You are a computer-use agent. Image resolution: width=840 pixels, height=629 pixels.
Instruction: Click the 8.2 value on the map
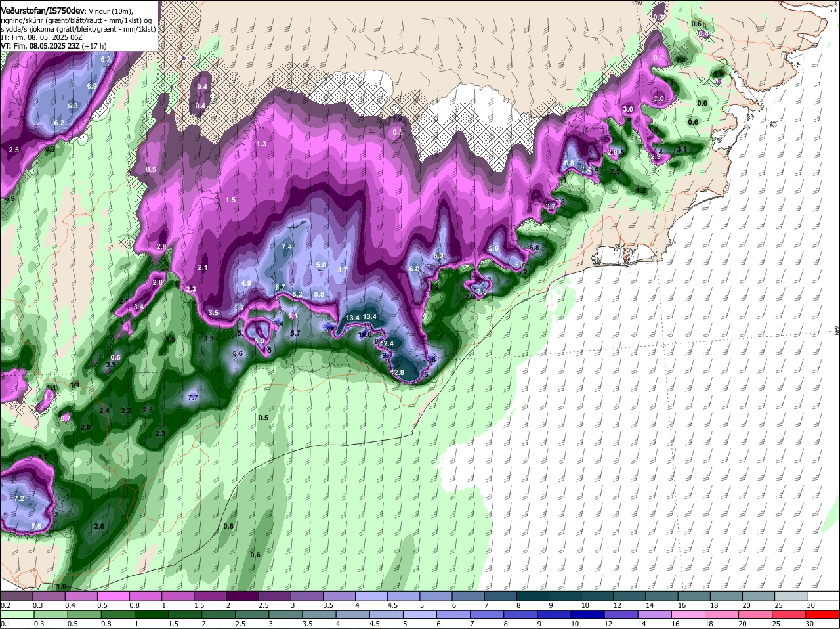(297, 293)
